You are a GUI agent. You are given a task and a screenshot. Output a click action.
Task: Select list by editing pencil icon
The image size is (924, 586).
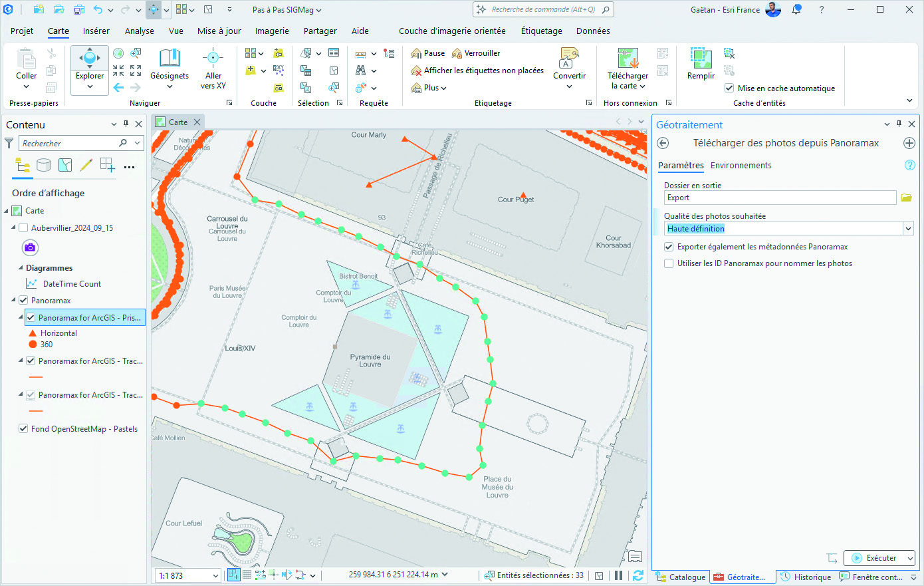pyautogui.click(x=86, y=165)
